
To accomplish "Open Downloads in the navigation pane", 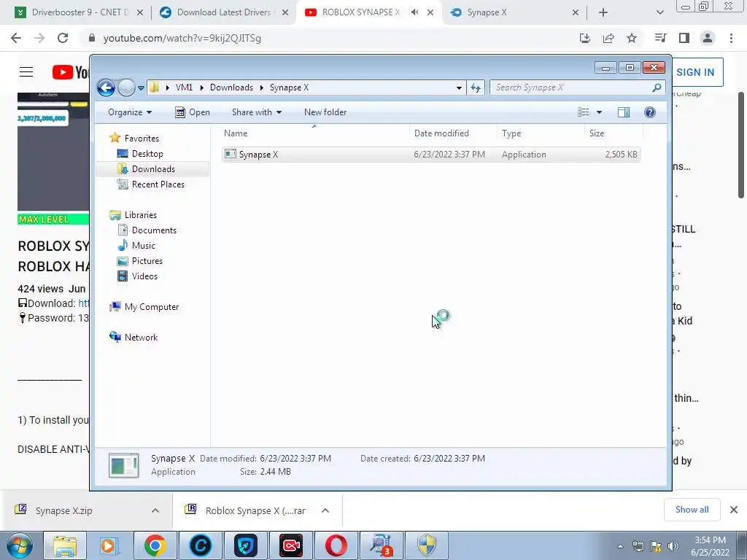I will click(153, 169).
